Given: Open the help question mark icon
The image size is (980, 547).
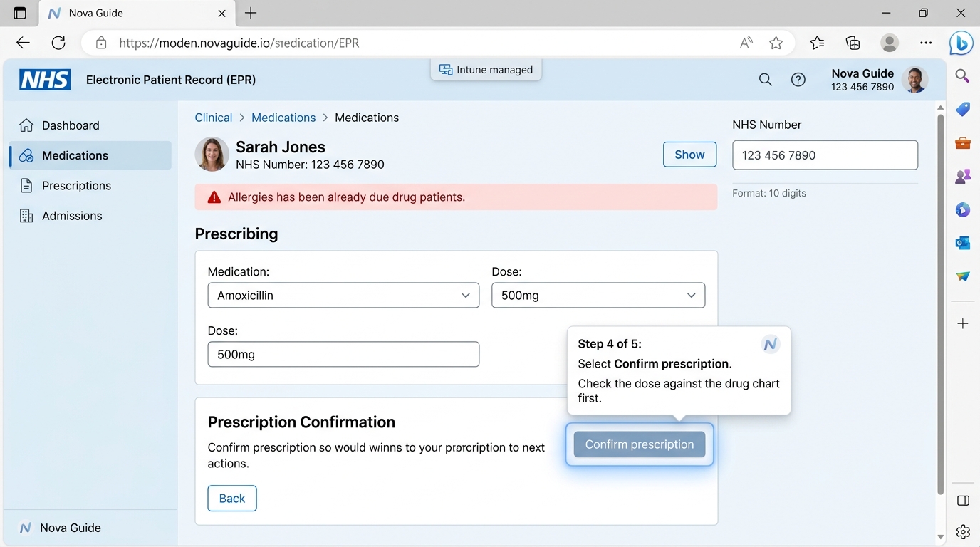Looking at the screenshot, I should point(798,80).
